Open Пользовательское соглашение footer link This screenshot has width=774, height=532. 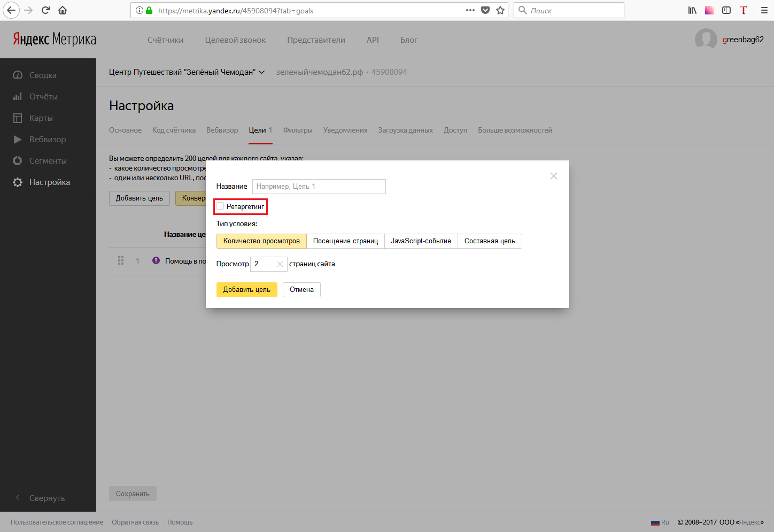(57, 522)
